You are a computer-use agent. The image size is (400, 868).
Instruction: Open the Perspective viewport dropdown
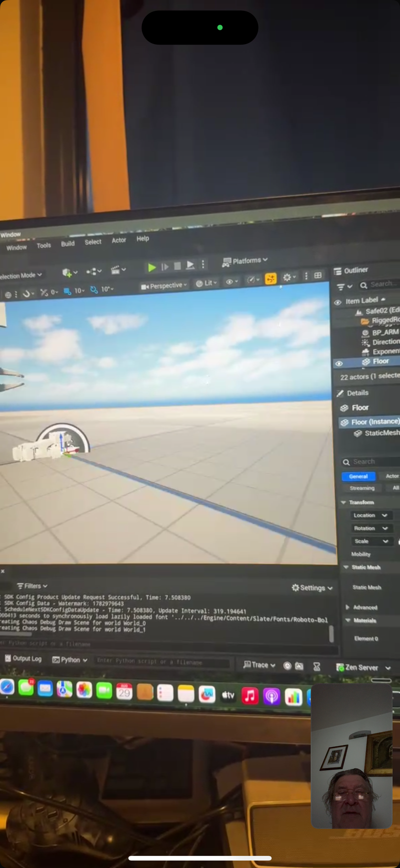pyautogui.click(x=164, y=286)
